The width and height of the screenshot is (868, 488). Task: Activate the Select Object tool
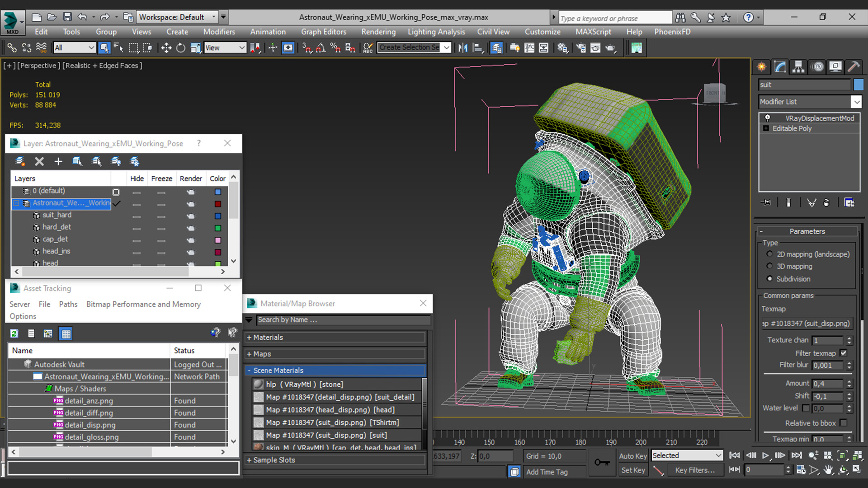[104, 47]
